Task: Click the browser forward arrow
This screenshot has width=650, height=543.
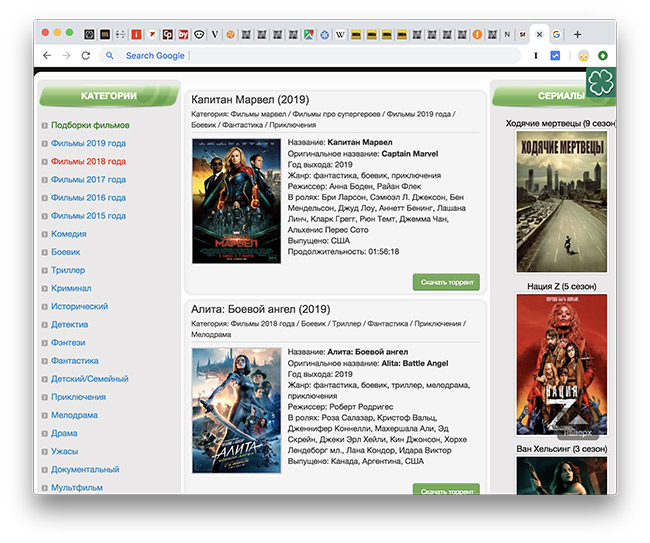Action: [x=66, y=56]
